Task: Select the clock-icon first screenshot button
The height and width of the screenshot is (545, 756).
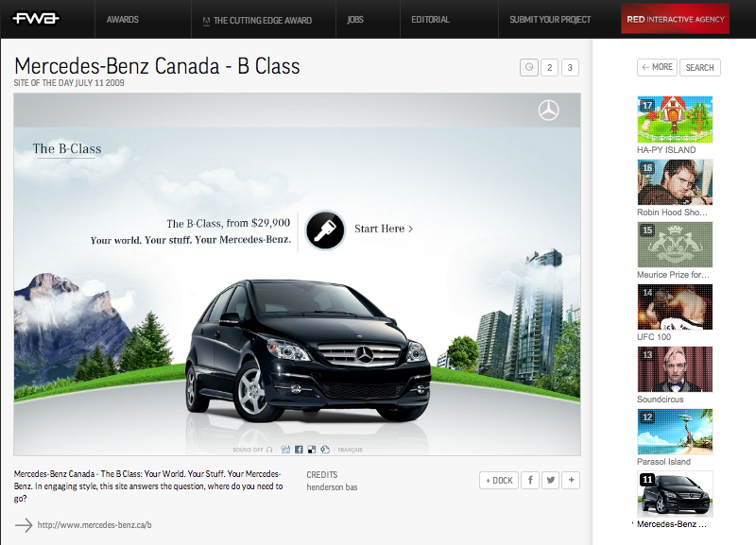Action: point(528,67)
